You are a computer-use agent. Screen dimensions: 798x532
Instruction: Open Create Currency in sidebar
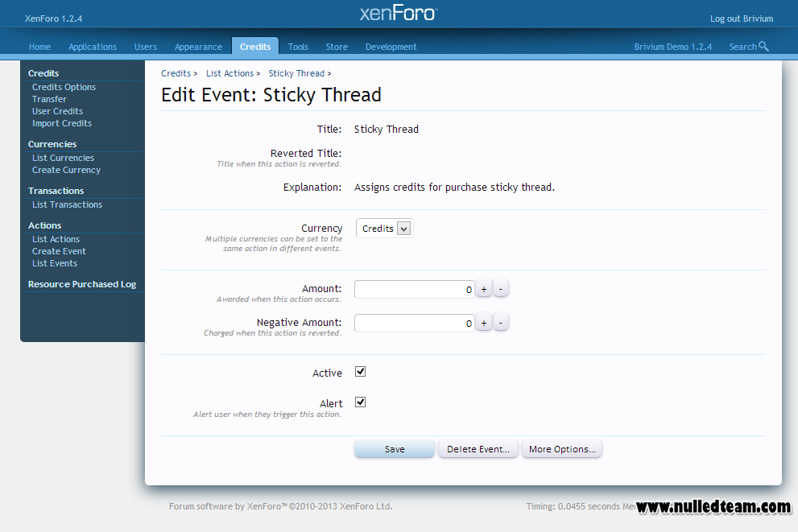(x=66, y=171)
